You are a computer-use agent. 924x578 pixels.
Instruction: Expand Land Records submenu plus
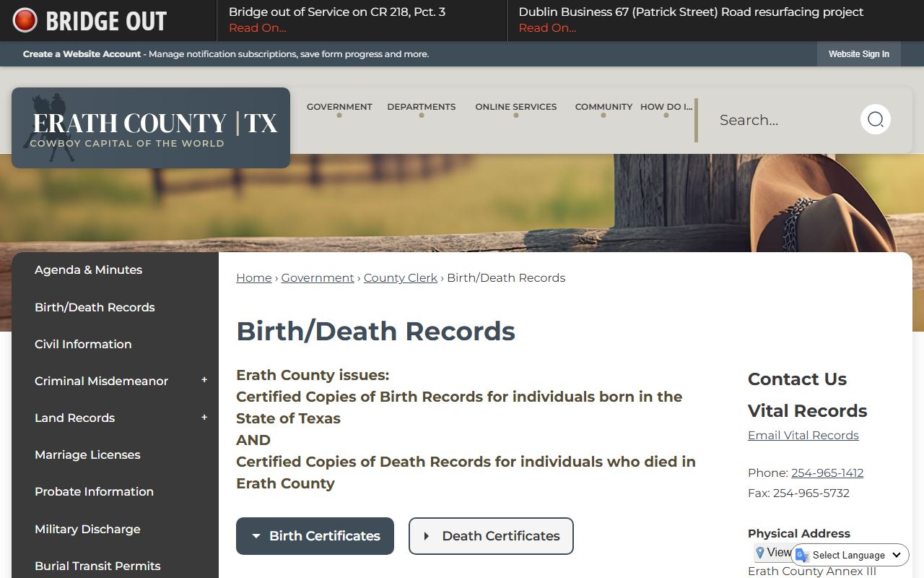[x=204, y=417]
